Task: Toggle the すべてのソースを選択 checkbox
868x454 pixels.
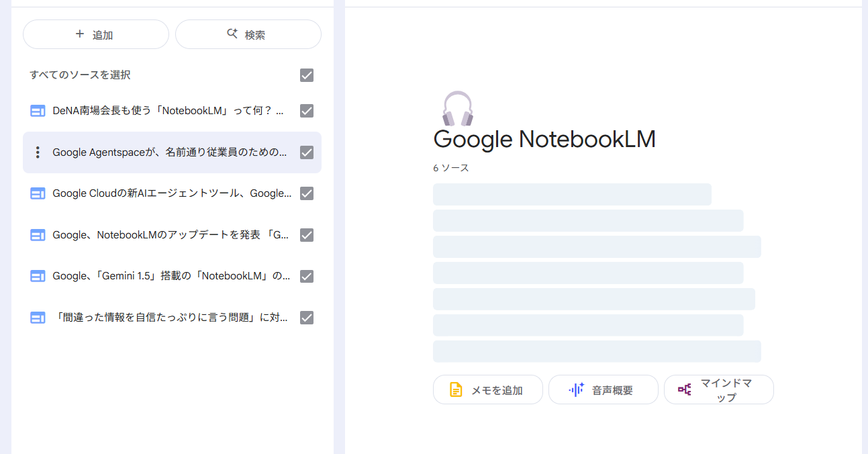Action: [307, 75]
